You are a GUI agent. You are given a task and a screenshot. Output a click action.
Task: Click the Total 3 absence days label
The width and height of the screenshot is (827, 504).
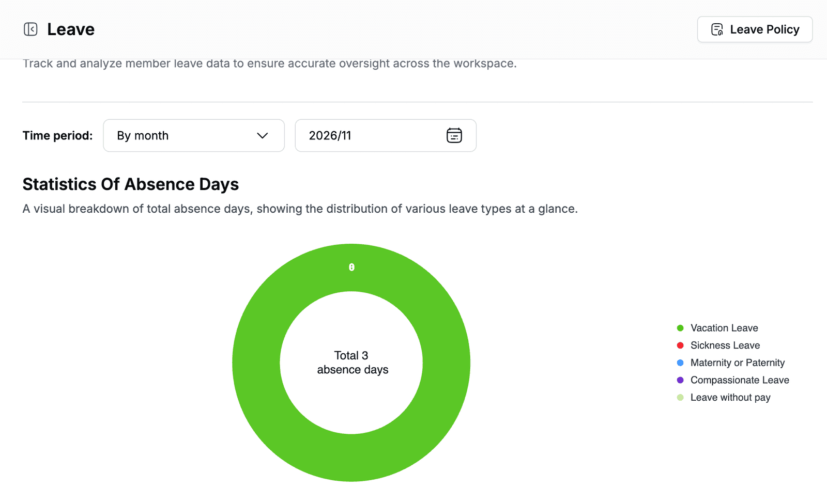pyautogui.click(x=352, y=363)
